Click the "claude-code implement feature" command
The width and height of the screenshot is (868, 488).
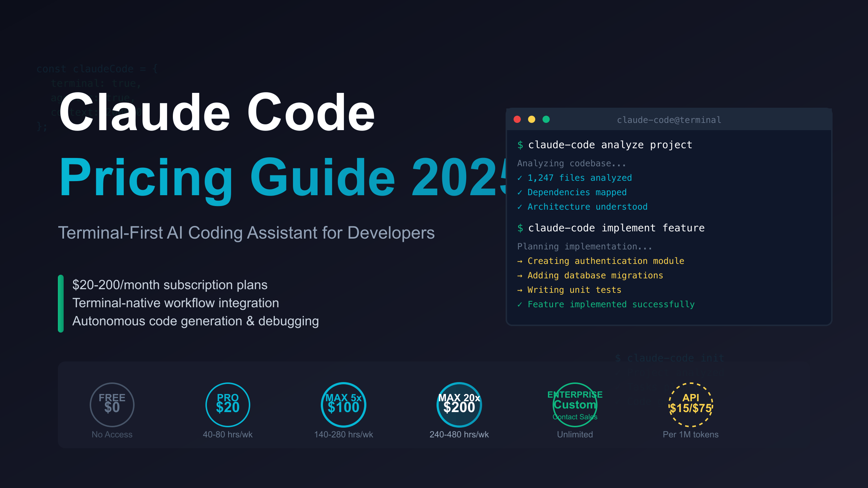[x=616, y=228]
